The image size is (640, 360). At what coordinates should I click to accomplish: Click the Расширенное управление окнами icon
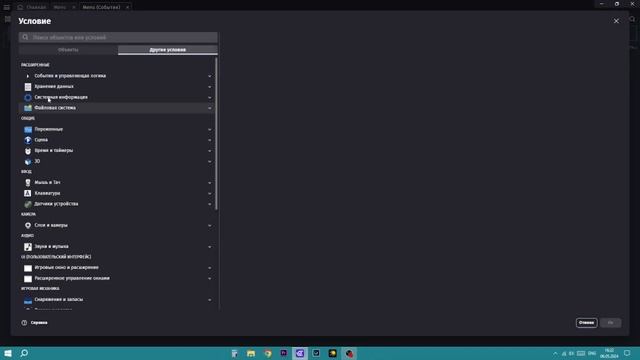pos(28,278)
